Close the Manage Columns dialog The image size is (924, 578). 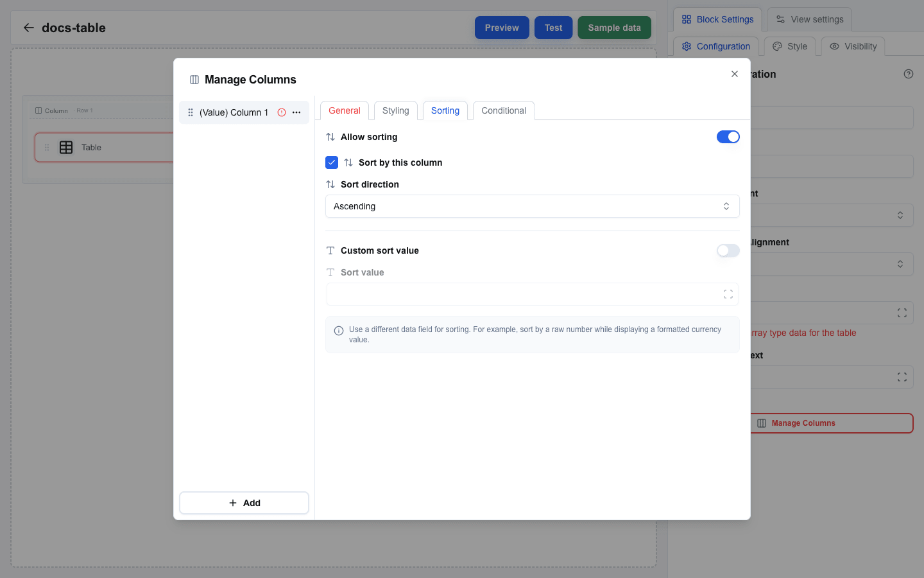(735, 74)
